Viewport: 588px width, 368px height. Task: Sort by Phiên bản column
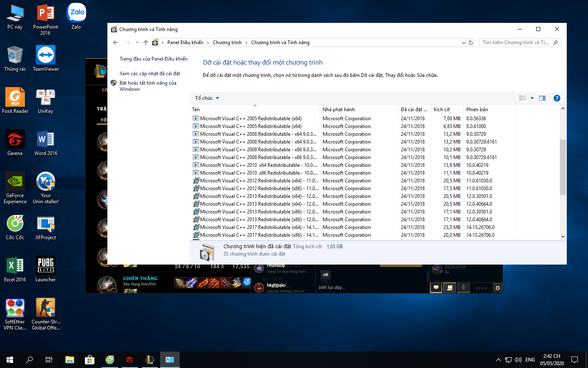tap(490, 109)
